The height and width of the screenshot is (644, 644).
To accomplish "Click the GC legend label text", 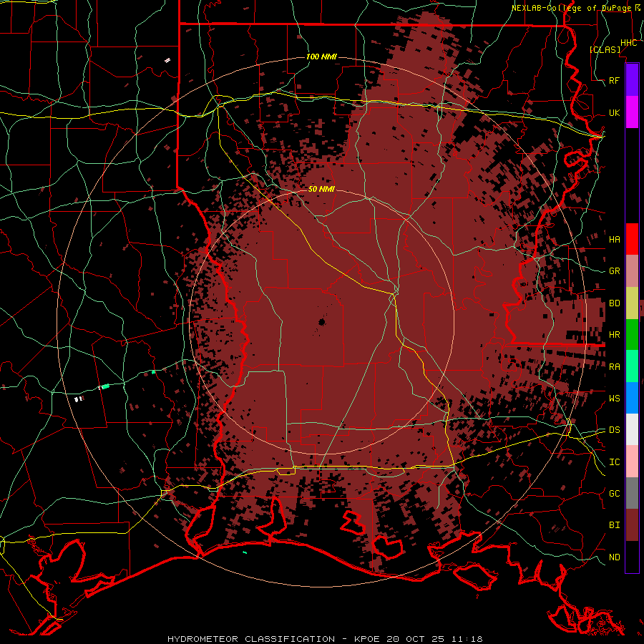I will click(x=615, y=494).
